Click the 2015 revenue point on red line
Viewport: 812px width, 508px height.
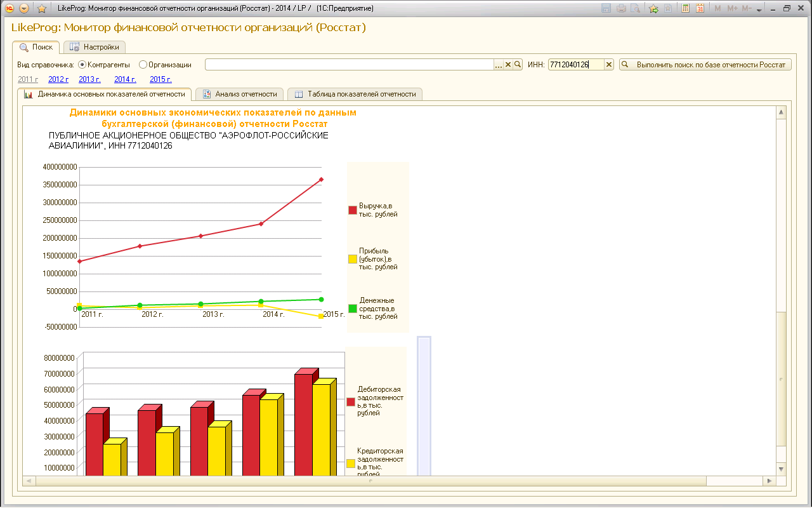(x=322, y=179)
